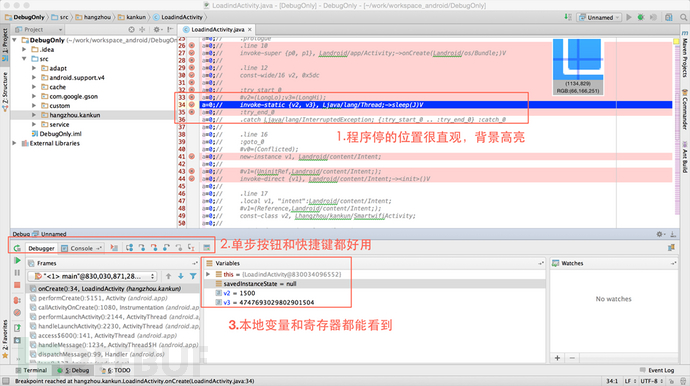Image resolution: width=690 pixels, height=386 pixels.
Task: Click the Mute Breakpoints icon
Action: coord(17,312)
